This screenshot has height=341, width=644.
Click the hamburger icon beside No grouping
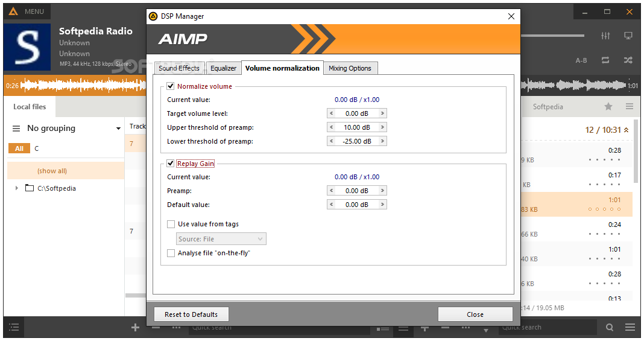click(x=16, y=129)
